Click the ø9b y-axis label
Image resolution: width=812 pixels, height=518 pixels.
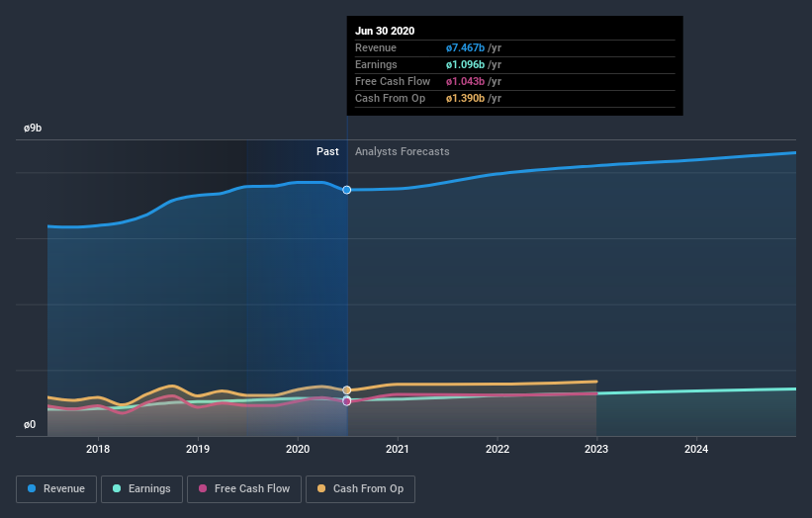pyautogui.click(x=33, y=128)
